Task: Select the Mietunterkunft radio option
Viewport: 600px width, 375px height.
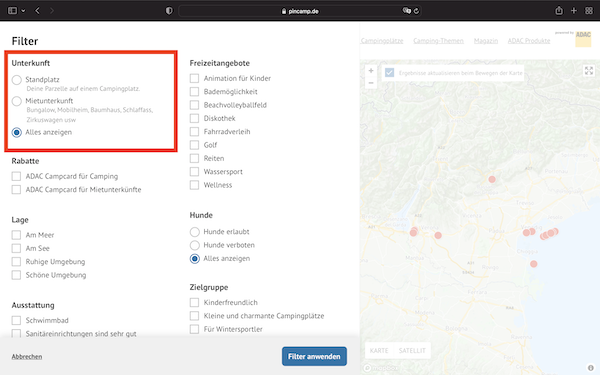Action: (x=16, y=101)
